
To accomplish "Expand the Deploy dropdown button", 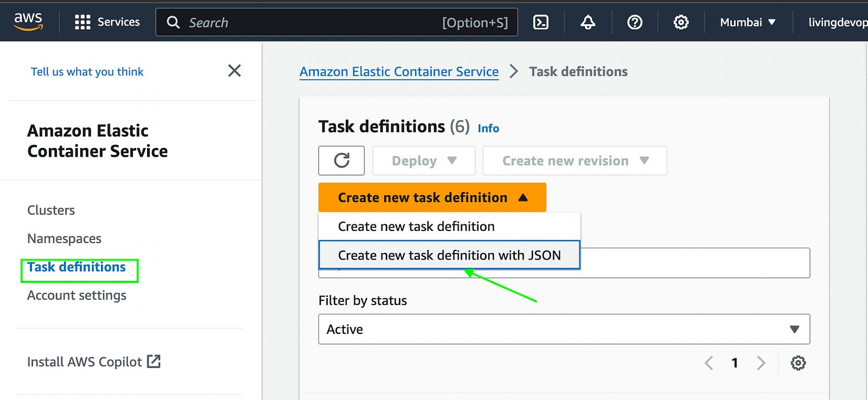I will tap(424, 160).
